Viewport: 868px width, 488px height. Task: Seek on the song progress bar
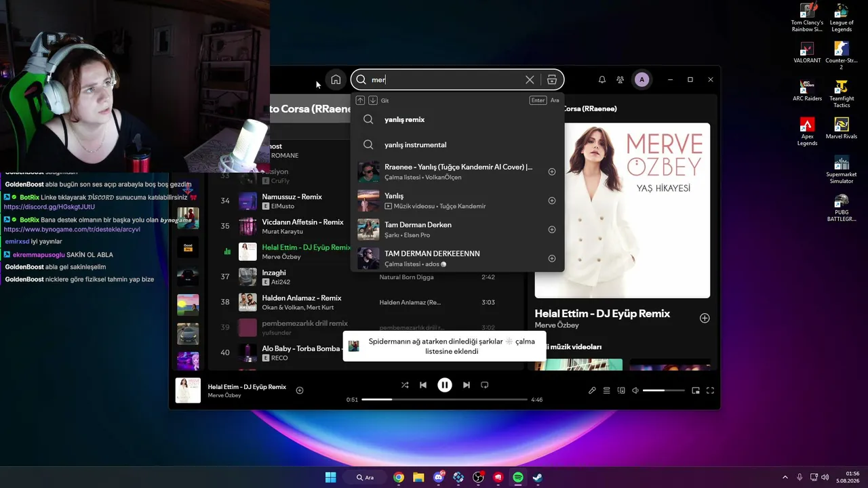tap(444, 400)
